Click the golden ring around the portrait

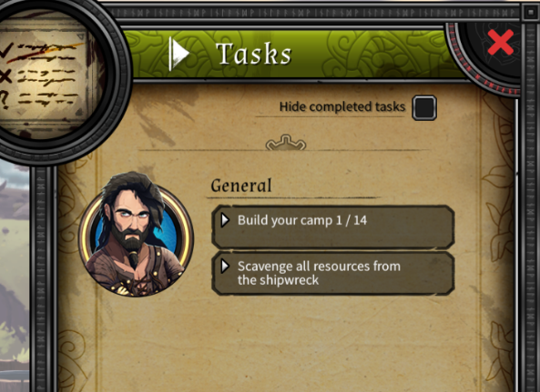point(136,237)
